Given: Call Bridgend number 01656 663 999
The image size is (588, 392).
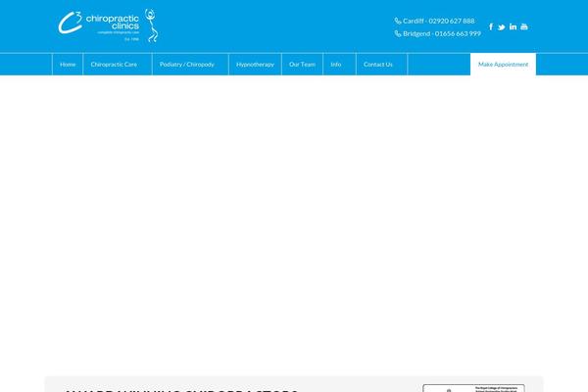Looking at the screenshot, I should pos(442,33).
